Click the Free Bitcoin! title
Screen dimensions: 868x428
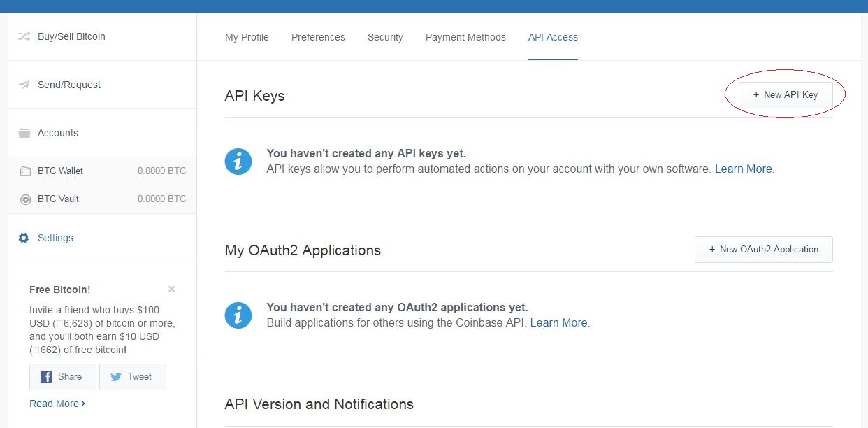coord(60,290)
